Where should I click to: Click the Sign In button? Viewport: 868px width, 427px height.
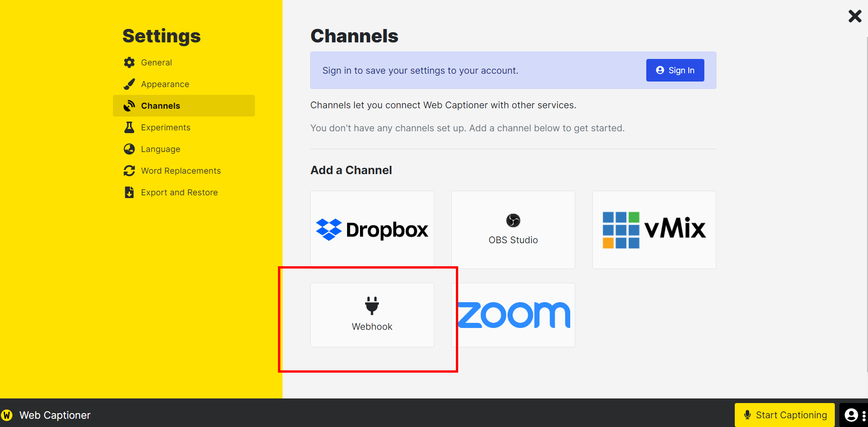point(675,70)
